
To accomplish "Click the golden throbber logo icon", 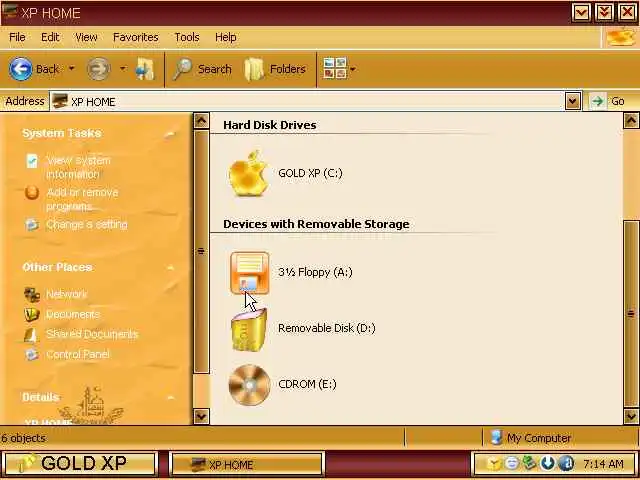I will click(x=620, y=38).
